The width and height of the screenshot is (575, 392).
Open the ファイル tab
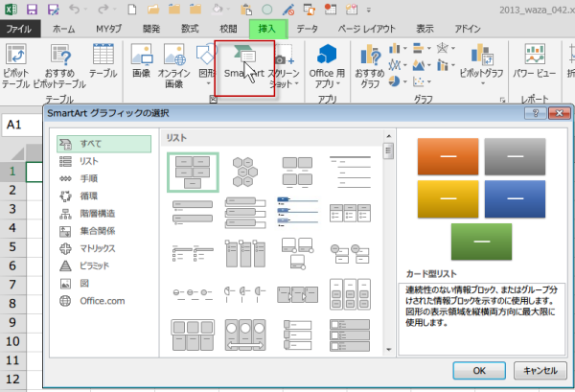18,30
